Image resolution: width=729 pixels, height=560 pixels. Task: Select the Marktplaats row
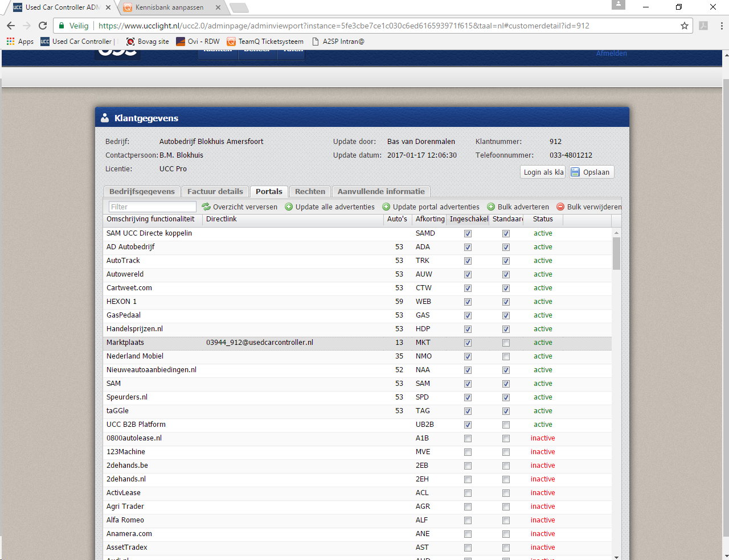pyautogui.click(x=358, y=343)
